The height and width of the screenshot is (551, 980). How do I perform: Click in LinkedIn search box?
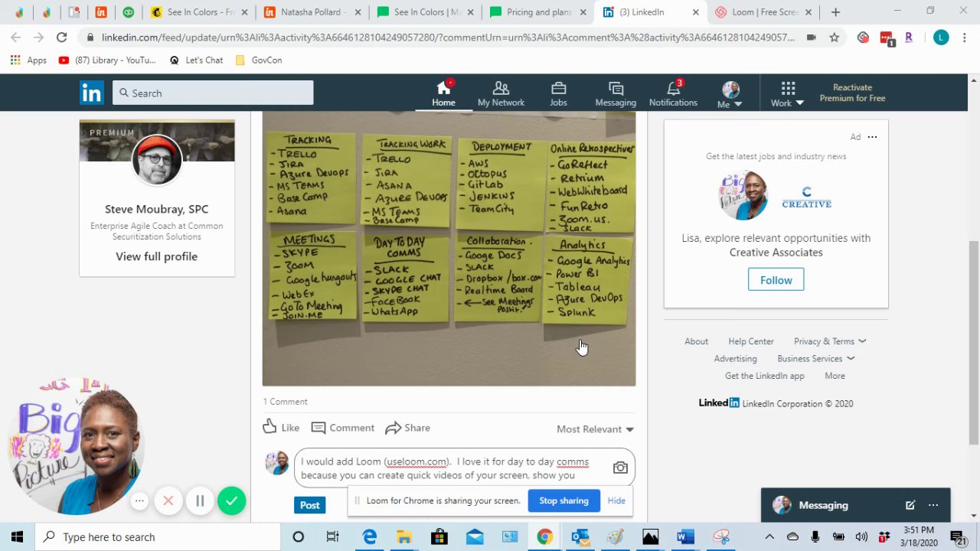pos(213,93)
